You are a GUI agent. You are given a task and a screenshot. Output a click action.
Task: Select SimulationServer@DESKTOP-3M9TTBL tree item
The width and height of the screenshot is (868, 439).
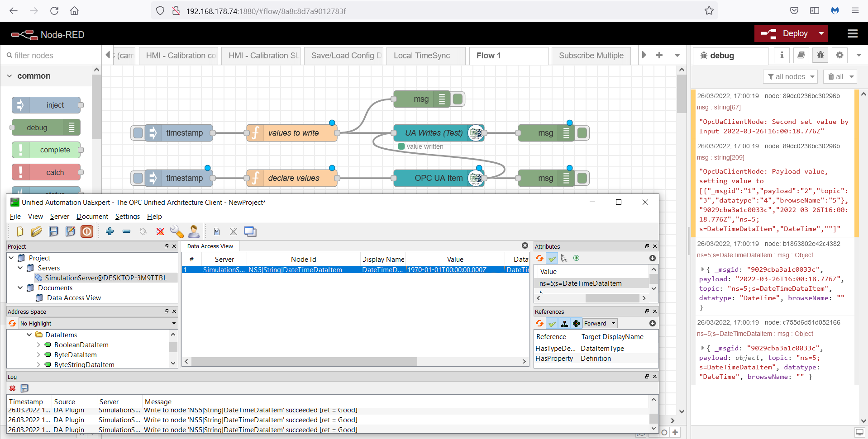pyautogui.click(x=105, y=278)
